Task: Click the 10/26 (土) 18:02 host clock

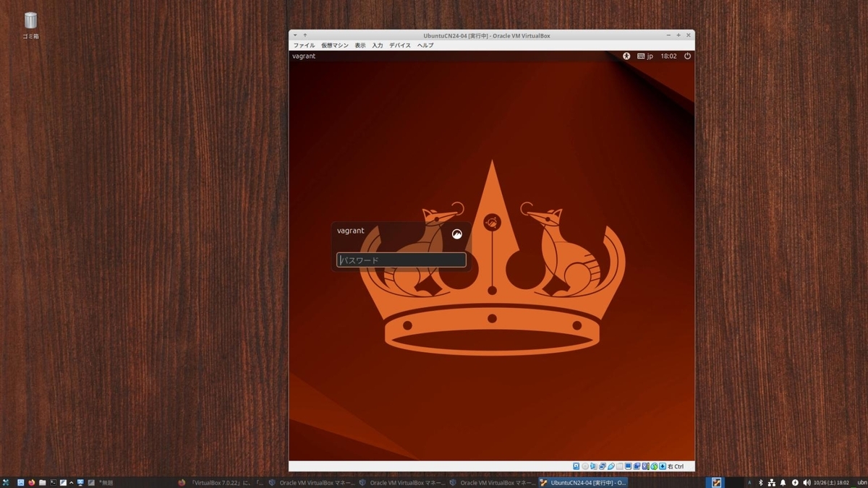Action: click(x=831, y=482)
